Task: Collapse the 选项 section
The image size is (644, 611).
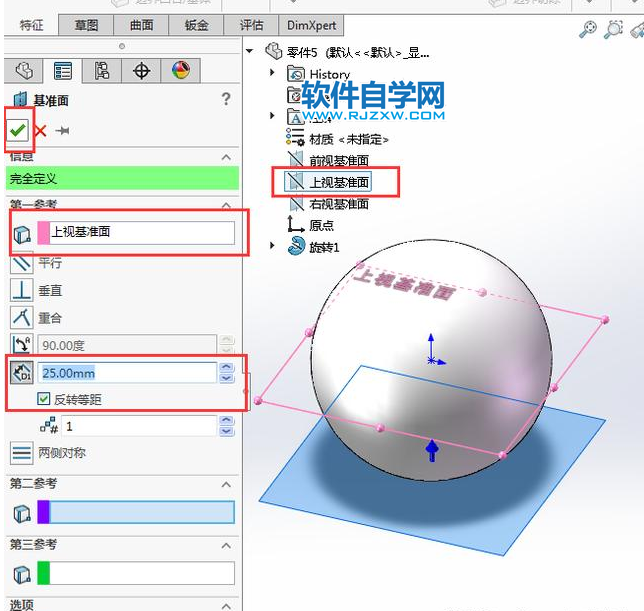Action: point(226,606)
